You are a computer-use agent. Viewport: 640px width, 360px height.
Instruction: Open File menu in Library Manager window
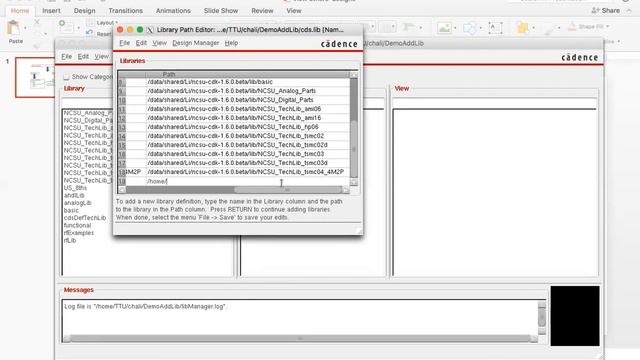click(67, 56)
